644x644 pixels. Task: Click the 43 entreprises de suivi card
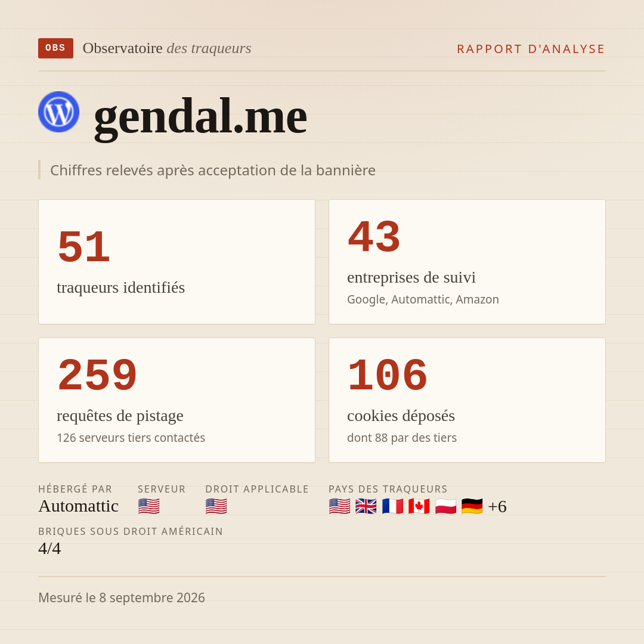click(467, 262)
